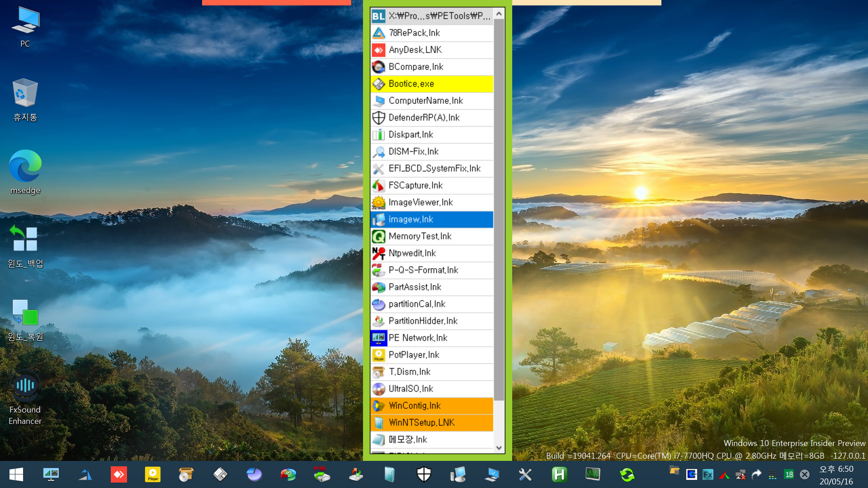Click the white curved arrow tray icon
The height and width of the screenshot is (488, 868).
[x=756, y=474]
